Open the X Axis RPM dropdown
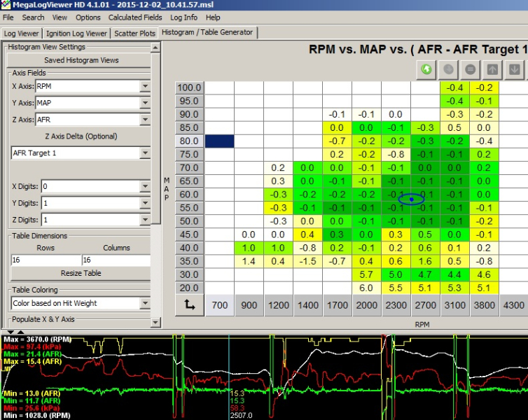This screenshot has height=420, width=528. pyautogui.click(x=145, y=86)
